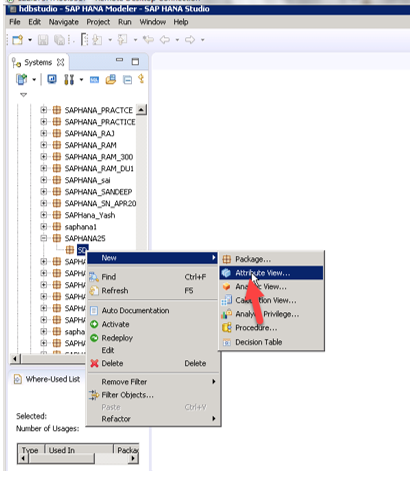Viewport: 410px width, 480px height.
Task: Select the SAPHANA_RAM tree item
Action: (90, 145)
